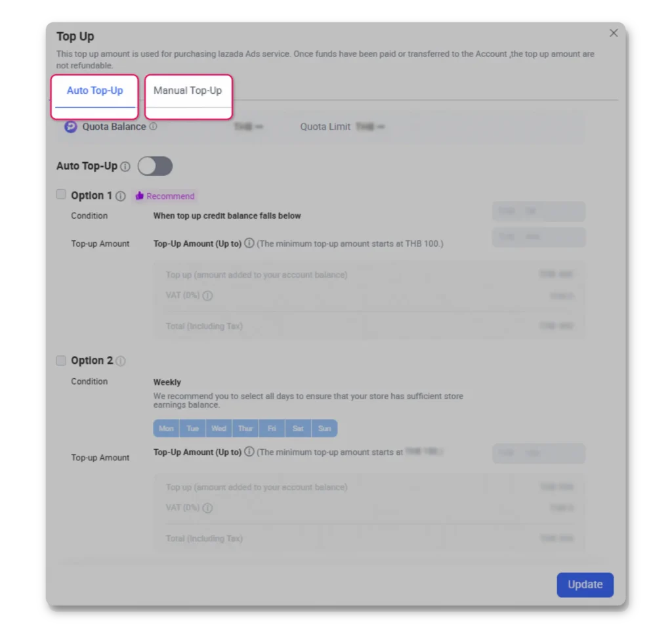
Task: Click the thumbs-up Recommend badge
Action: 165,196
